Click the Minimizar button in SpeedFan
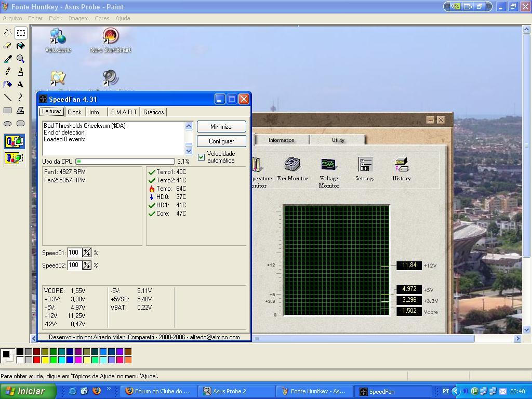The height and width of the screenshot is (399, 532). (x=221, y=127)
